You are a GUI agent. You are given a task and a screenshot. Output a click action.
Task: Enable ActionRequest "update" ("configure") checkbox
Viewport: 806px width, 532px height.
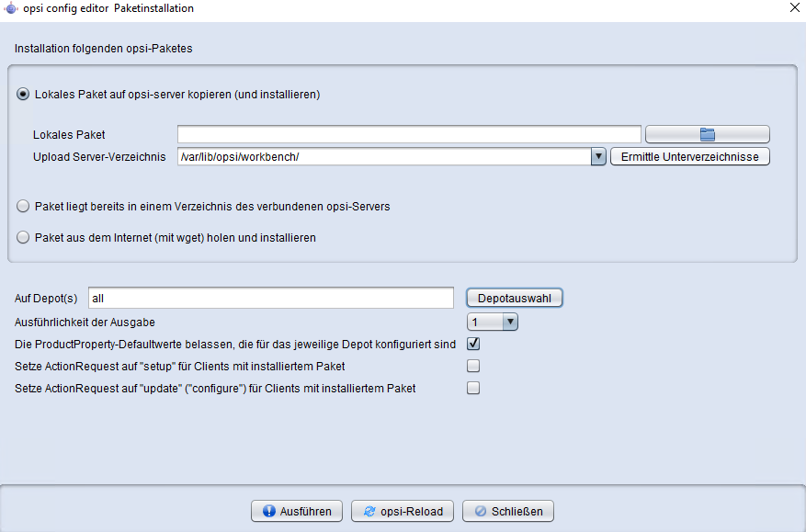[473, 388]
